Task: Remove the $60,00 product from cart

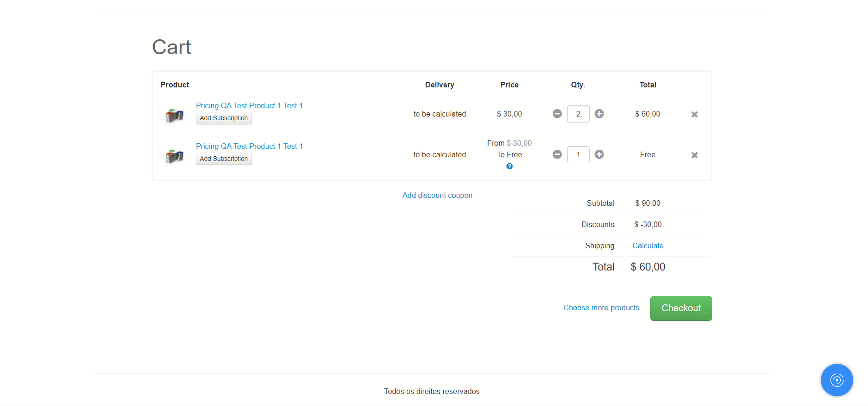Action: point(694,114)
